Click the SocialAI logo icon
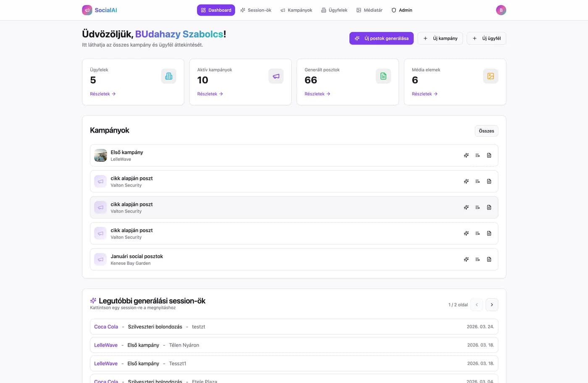Image resolution: width=588 pixels, height=383 pixels. coord(87,10)
